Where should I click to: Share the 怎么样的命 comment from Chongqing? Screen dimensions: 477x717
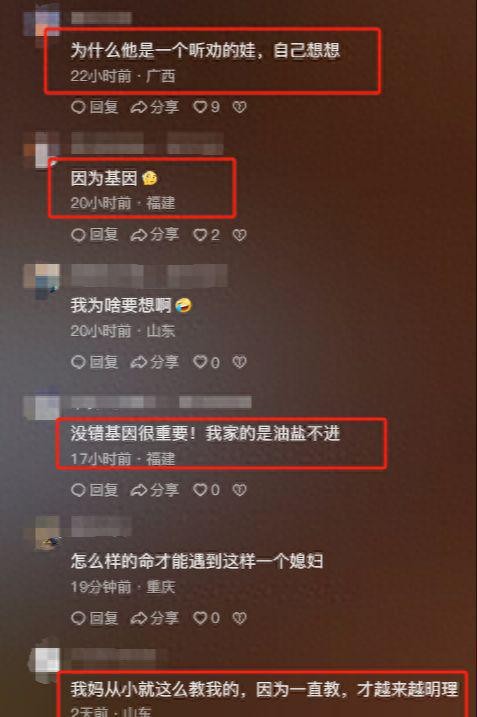coord(155,618)
